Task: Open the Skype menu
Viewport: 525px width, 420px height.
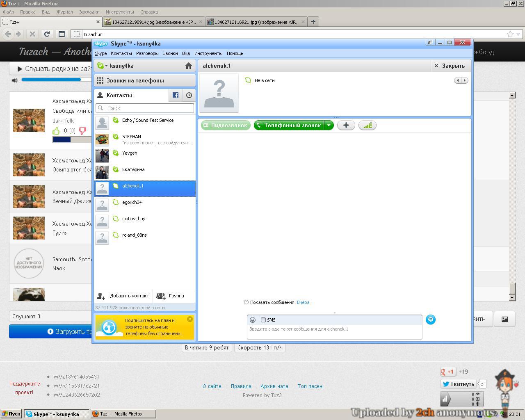Action: tap(101, 53)
